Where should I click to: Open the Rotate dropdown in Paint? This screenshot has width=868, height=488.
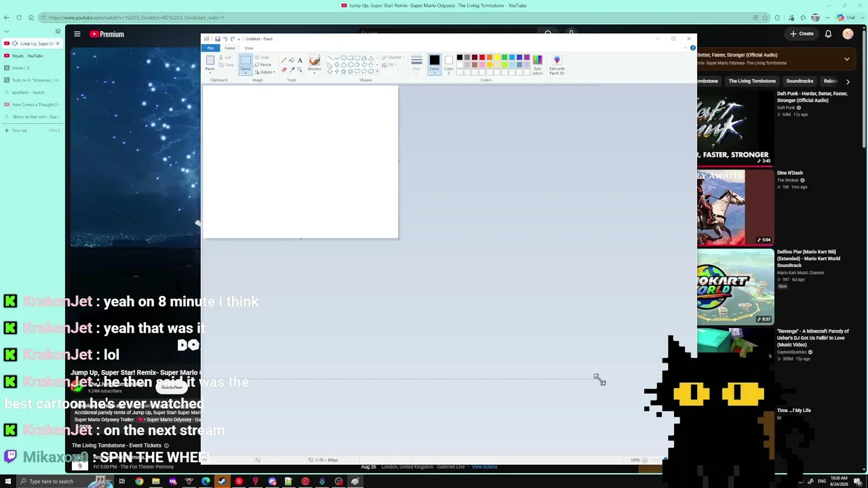264,71
